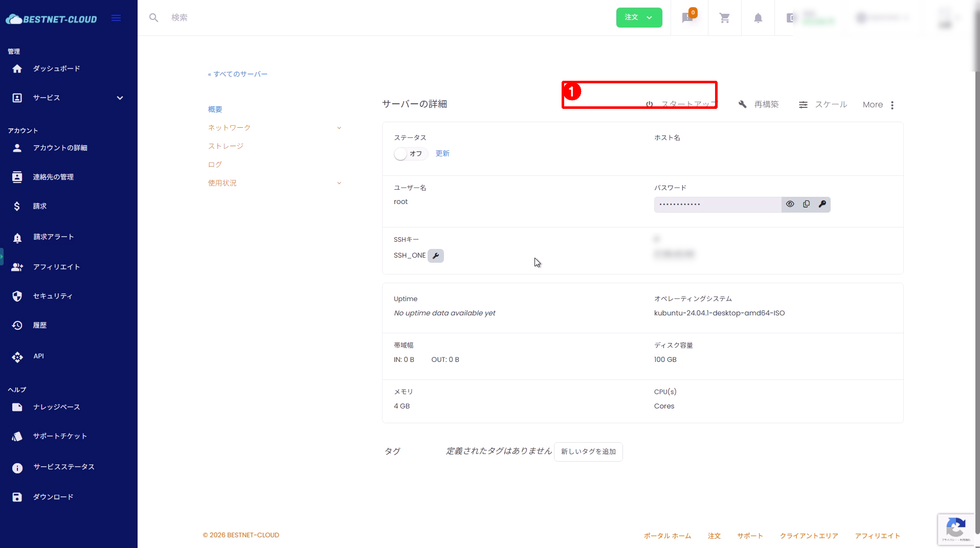The image size is (980, 548).
Task: Select the ストレージ tab
Action: pyautogui.click(x=226, y=146)
